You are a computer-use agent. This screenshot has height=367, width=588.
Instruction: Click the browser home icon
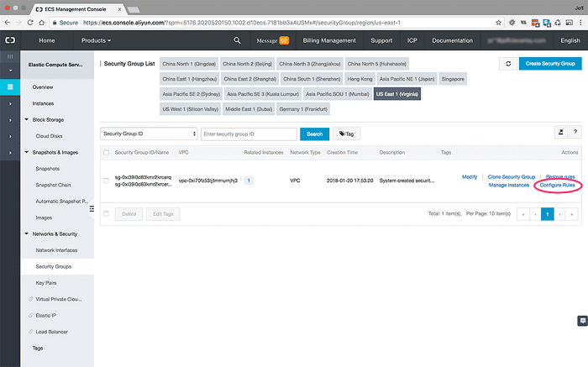42,23
